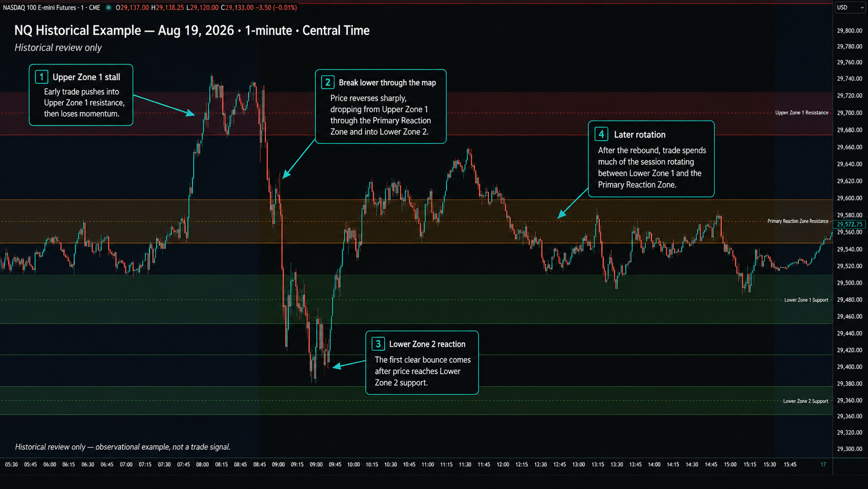Screen dimensions: 868x489
Task: Click the 29,460.00 price axis label
Action: [x=849, y=316]
